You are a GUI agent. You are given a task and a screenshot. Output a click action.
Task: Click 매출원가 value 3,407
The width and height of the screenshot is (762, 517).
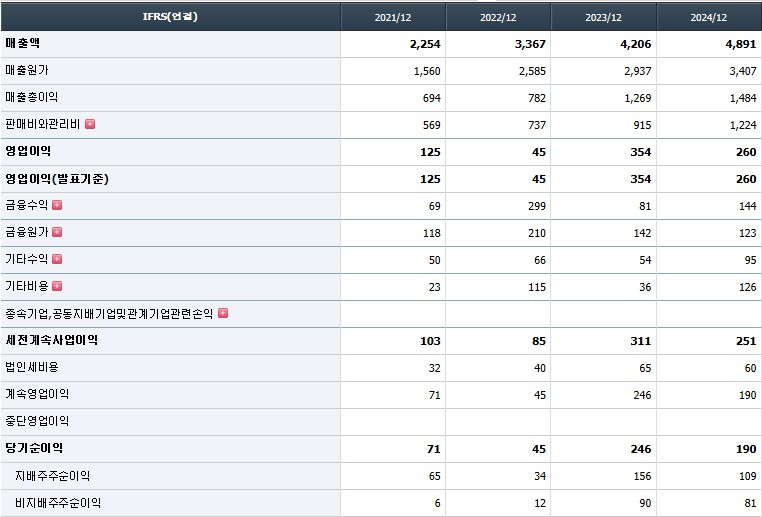tap(743, 71)
